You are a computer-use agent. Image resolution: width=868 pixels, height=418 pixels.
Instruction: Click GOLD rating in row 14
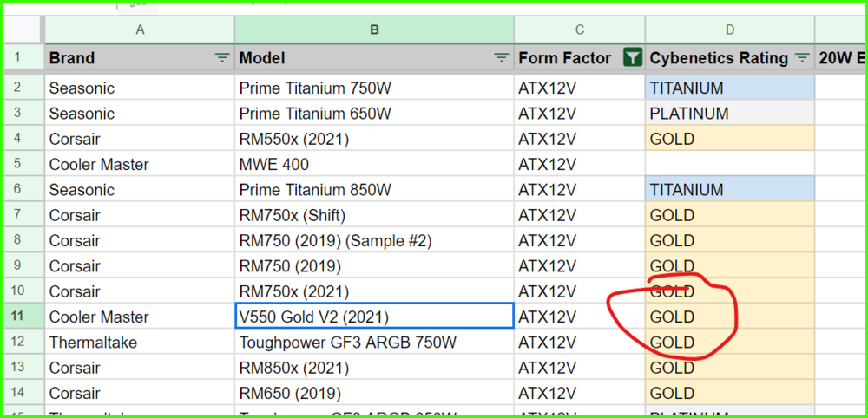click(x=730, y=393)
